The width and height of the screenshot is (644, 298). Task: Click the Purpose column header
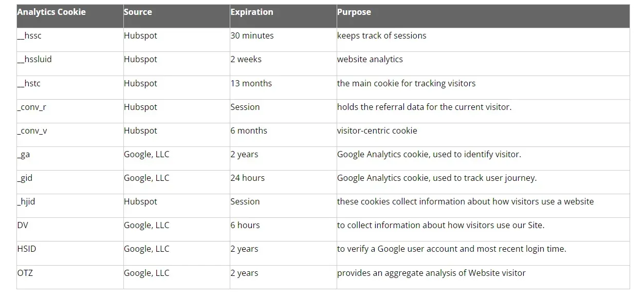point(483,16)
